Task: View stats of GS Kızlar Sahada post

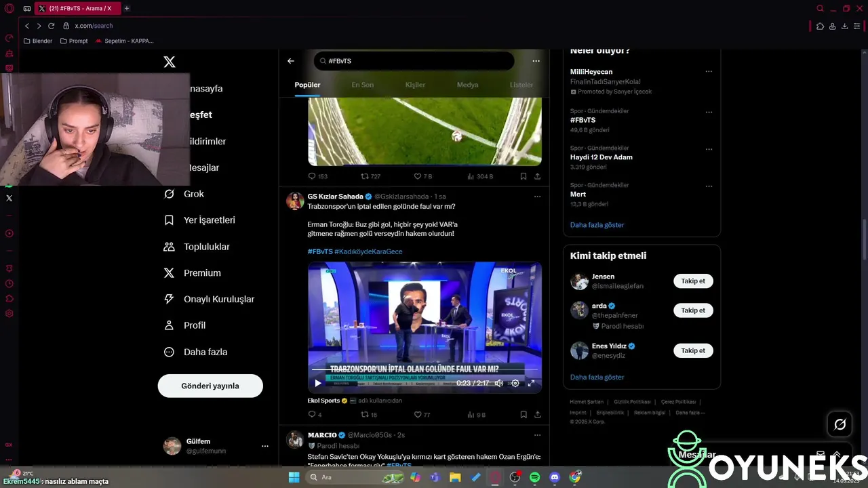Action: pyautogui.click(x=477, y=415)
